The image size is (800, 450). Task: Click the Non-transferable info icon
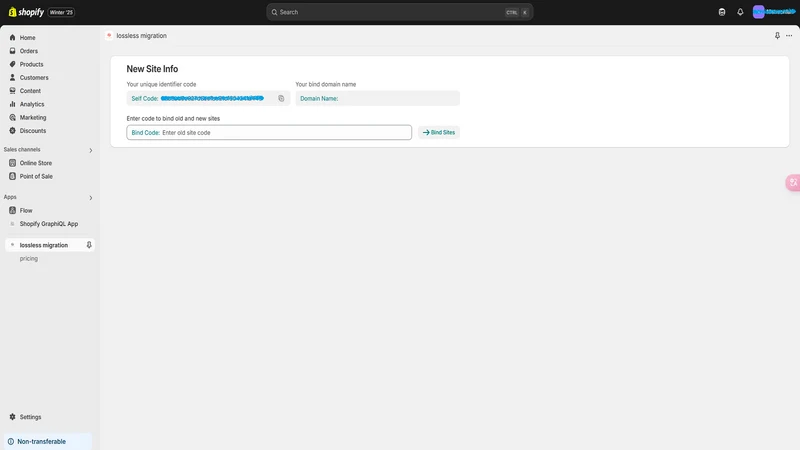click(11, 441)
